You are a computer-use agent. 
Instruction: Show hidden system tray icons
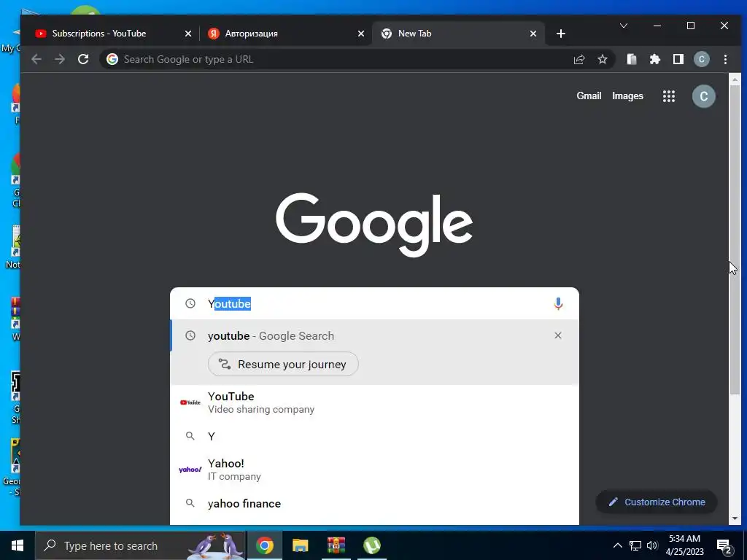coord(617,545)
